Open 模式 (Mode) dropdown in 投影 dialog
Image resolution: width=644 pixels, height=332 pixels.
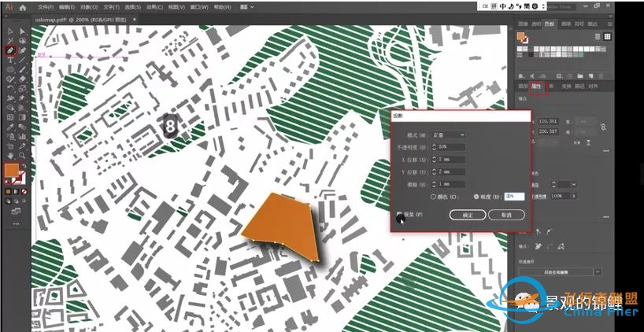(x=449, y=135)
